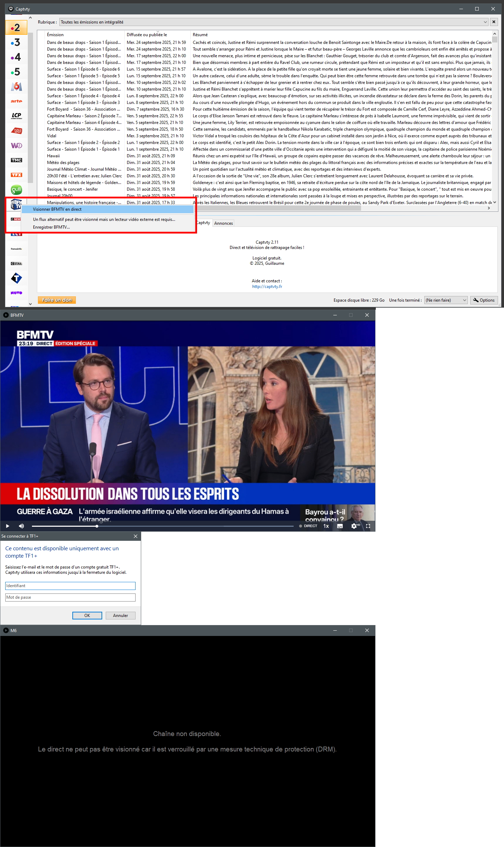Switch to the Annonces tab
This screenshot has height=847, width=504.
(223, 223)
